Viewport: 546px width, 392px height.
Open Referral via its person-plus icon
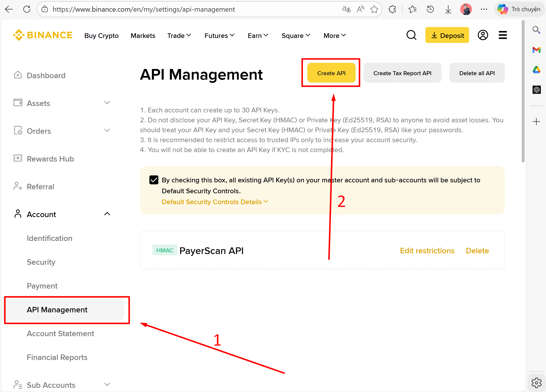(x=17, y=186)
